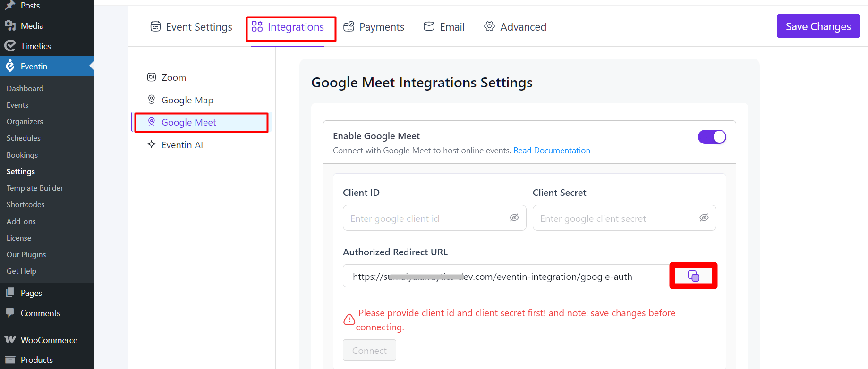
Task: Toggle the Enable Google Meet switch
Action: [x=712, y=137]
